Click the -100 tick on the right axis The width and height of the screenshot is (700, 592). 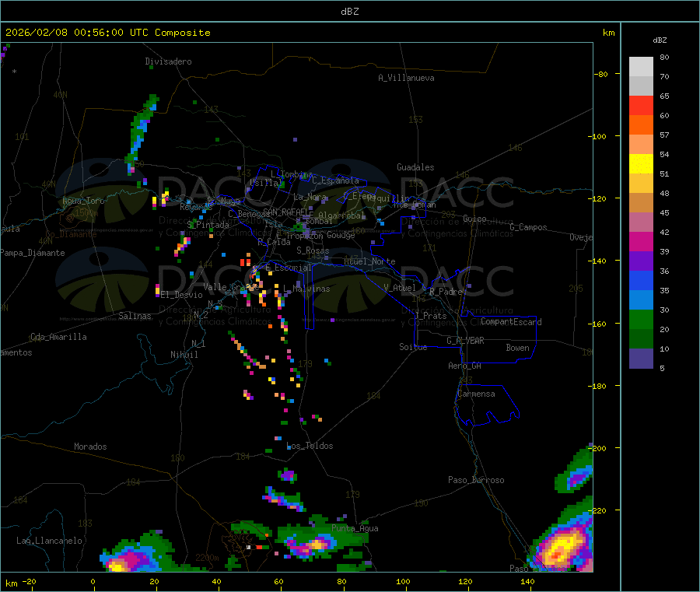pos(597,136)
